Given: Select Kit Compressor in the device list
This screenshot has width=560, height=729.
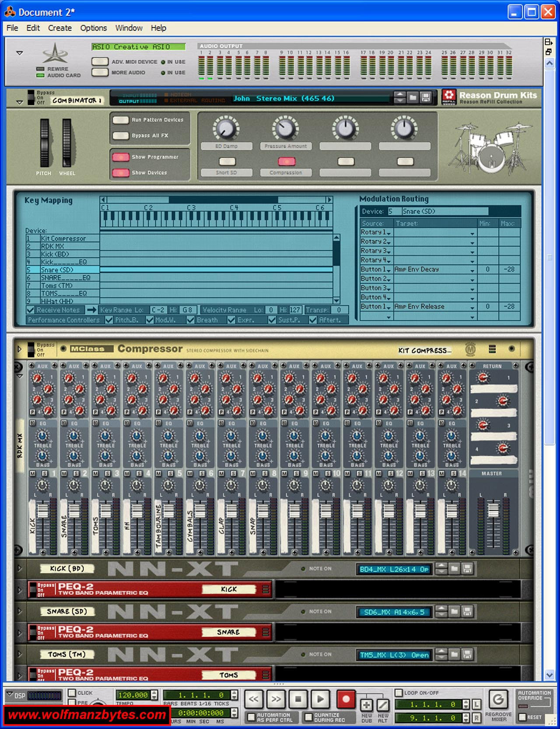Looking at the screenshot, I should click(63, 238).
